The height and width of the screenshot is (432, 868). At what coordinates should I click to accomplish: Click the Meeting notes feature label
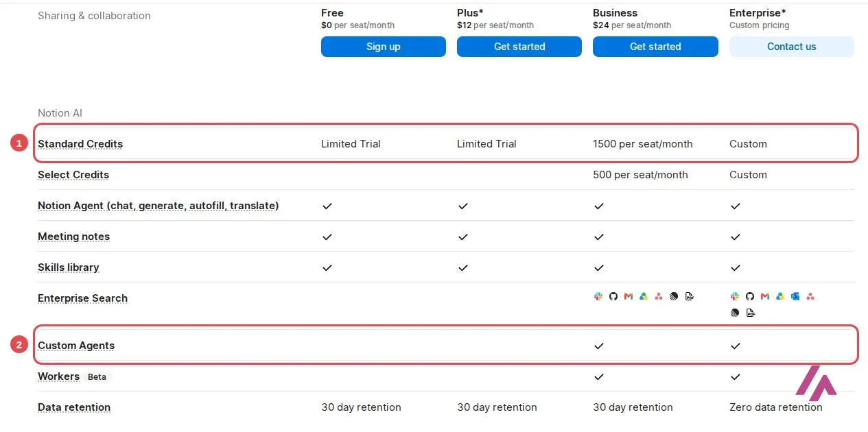coord(73,237)
